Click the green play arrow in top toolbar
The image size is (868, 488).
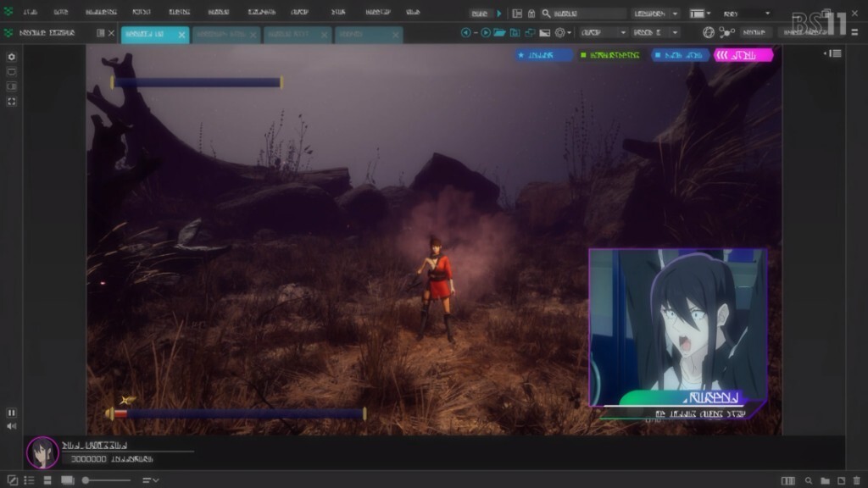click(499, 14)
